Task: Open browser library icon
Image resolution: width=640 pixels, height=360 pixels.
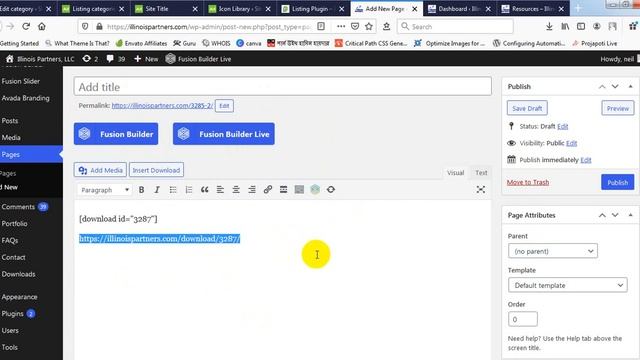Action: tap(565, 27)
